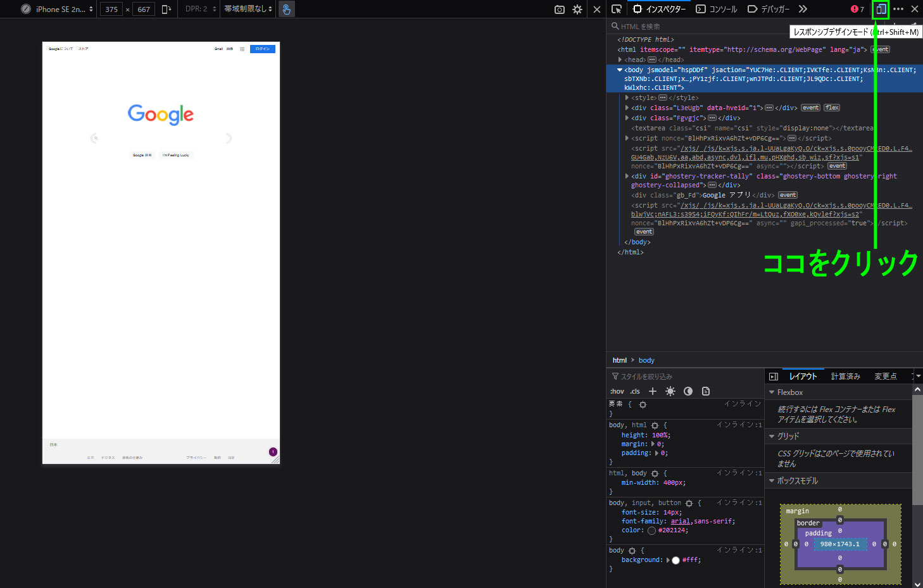
Task: Select the レイアウト sidebar tab
Action: coord(803,377)
